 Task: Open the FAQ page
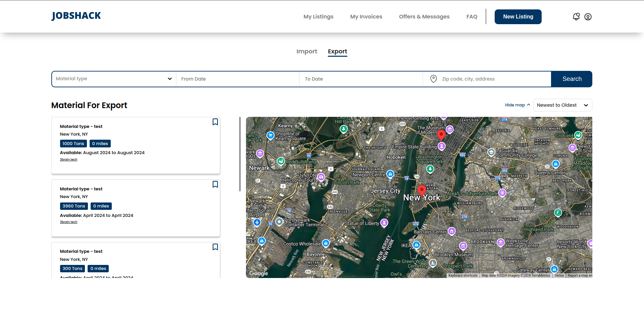pos(472,16)
